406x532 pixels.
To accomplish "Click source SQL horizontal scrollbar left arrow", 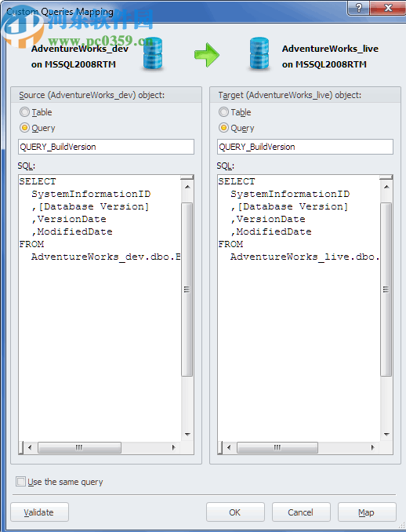I will coord(30,447).
